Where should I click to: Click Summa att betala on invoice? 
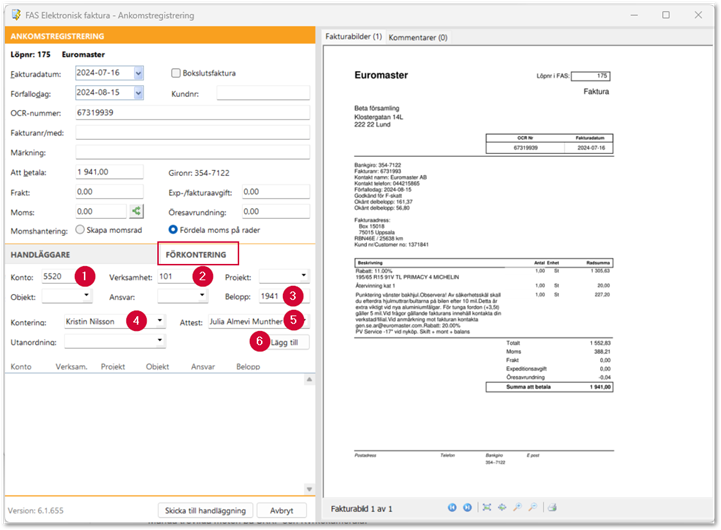pos(528,387)
